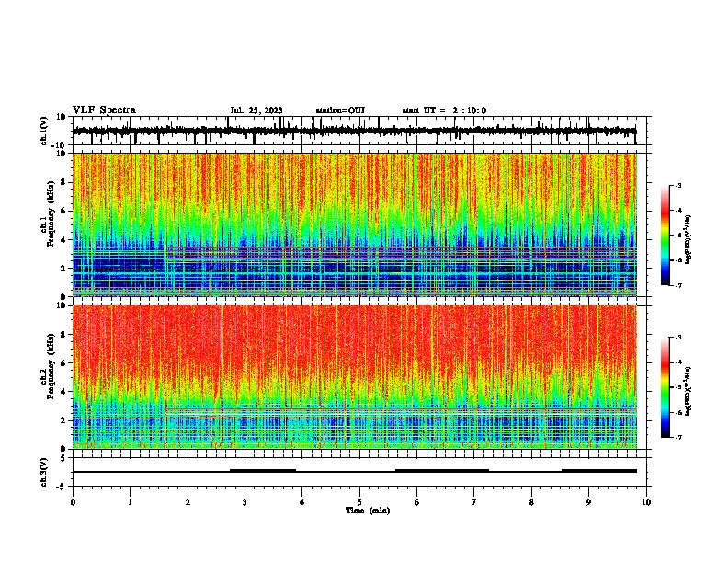This screenshot has height=563, width=728.
Task: Select the "Jul 25, 2023" date text
Action: [256, 110]
